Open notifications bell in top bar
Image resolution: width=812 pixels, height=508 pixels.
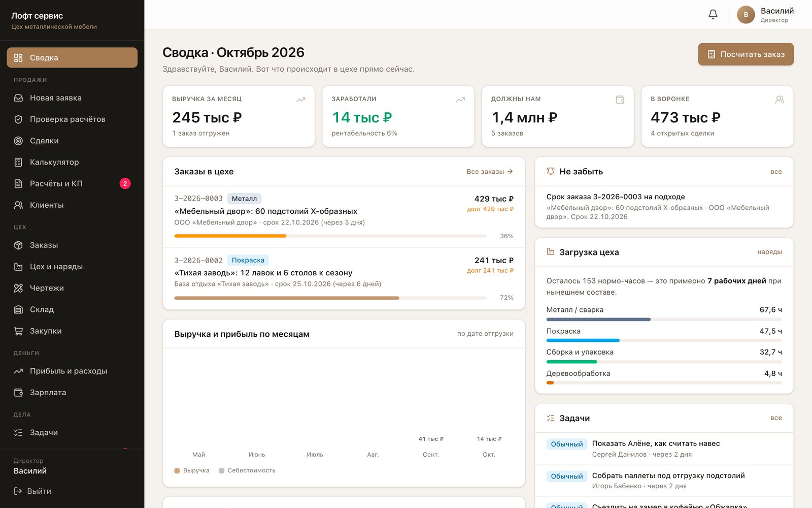pyautogui.click(x=713, y=14)
